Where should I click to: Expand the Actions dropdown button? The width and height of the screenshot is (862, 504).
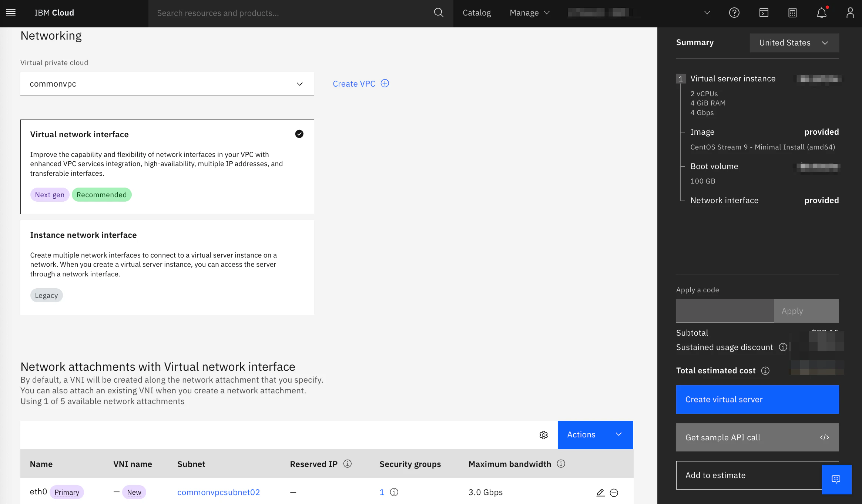pyautogui.click(x=595, y=435)
